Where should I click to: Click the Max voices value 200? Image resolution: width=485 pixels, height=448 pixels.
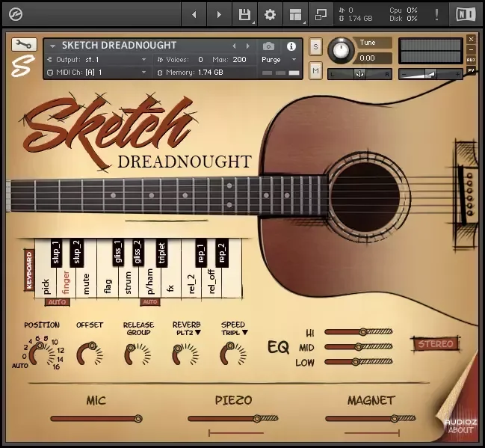coord(239,59)
